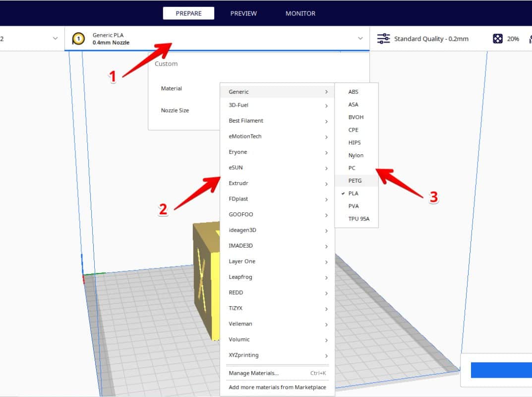Add more materials from Marketplace
This screenshot has width=532, height=397.
pos(277,387)
